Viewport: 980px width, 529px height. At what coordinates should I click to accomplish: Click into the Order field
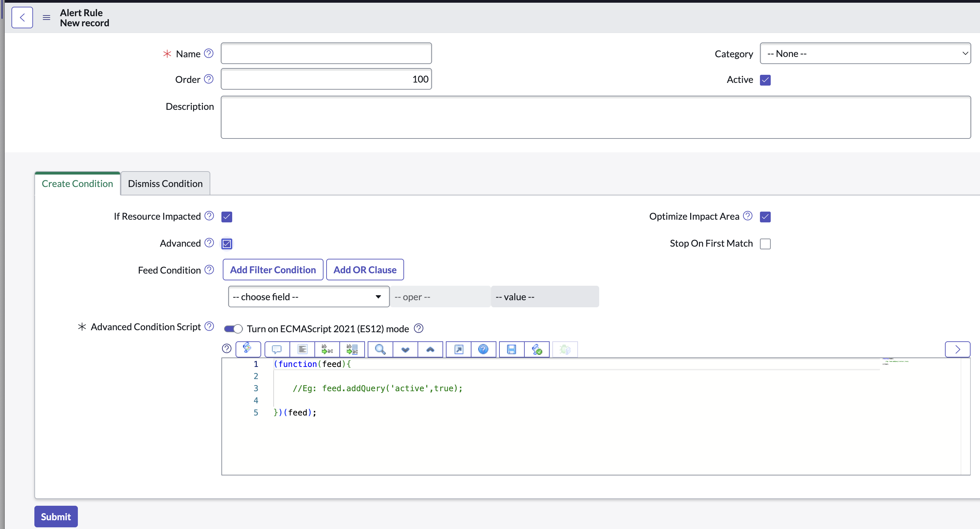(x=326, y=79)
